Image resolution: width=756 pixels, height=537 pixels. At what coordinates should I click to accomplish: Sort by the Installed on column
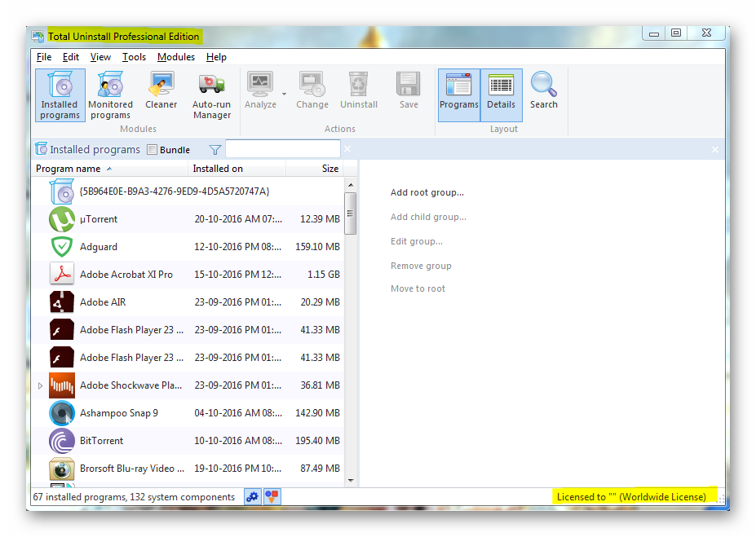pos(237,169)
